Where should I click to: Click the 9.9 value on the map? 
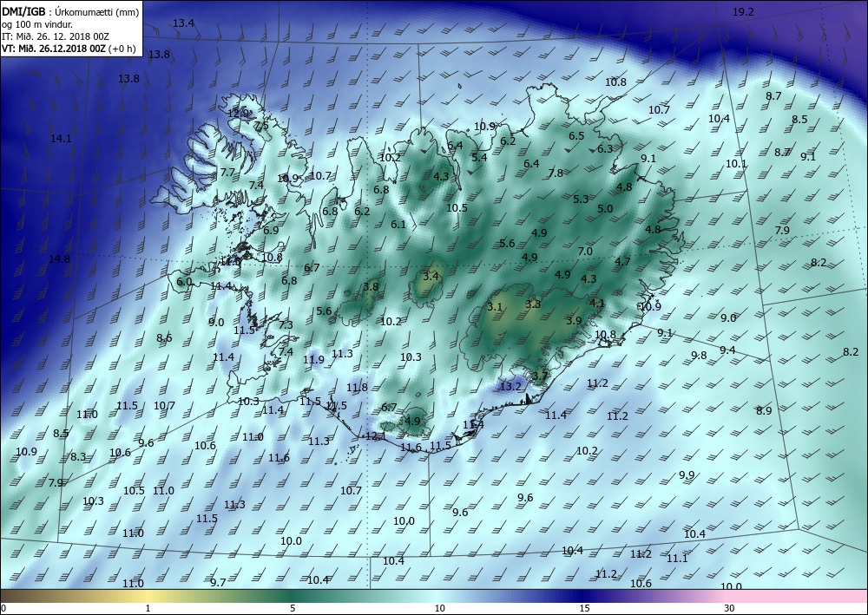click(x=687, y=475)
